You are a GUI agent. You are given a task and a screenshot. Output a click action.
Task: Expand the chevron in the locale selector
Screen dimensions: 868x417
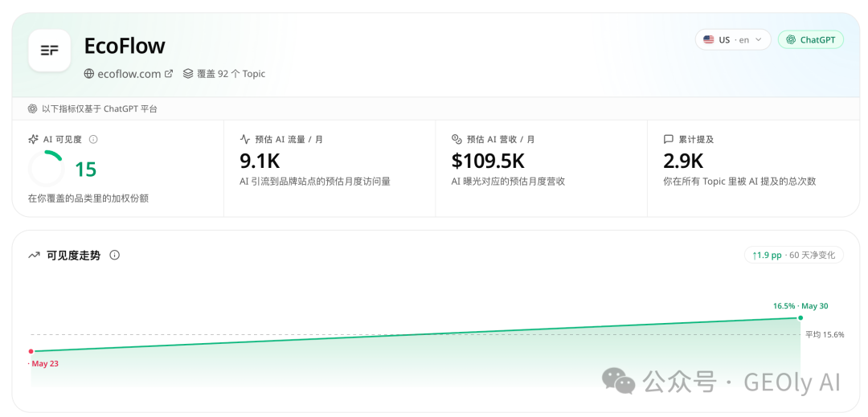(x=759, y=40)
